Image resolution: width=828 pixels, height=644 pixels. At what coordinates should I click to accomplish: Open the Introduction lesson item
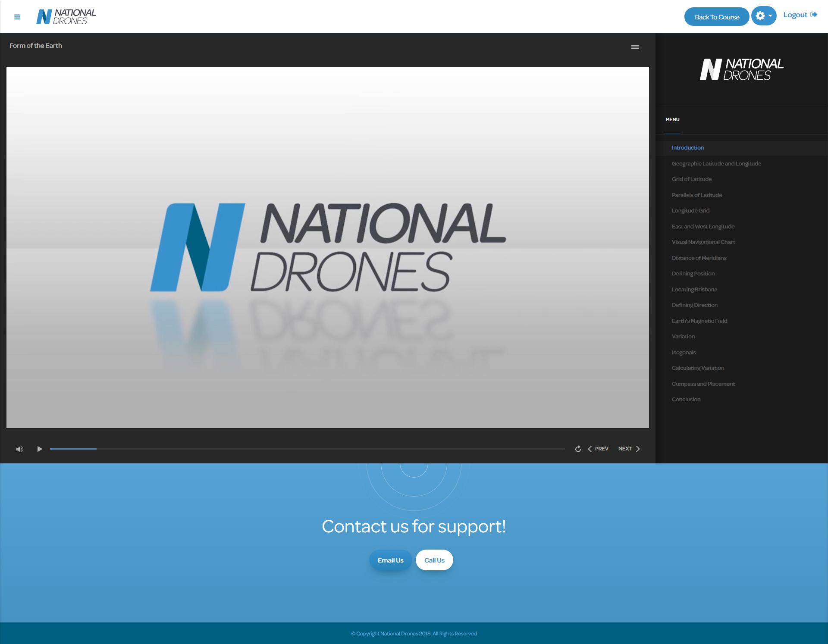pyautogui.click(x=742, y=148)
